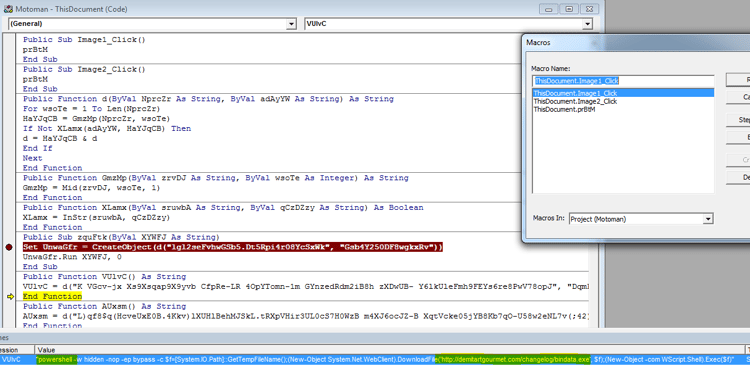750x366 pixels.
Task: Click the Public Function d declaration line
Action: click(x=208, y=99)
